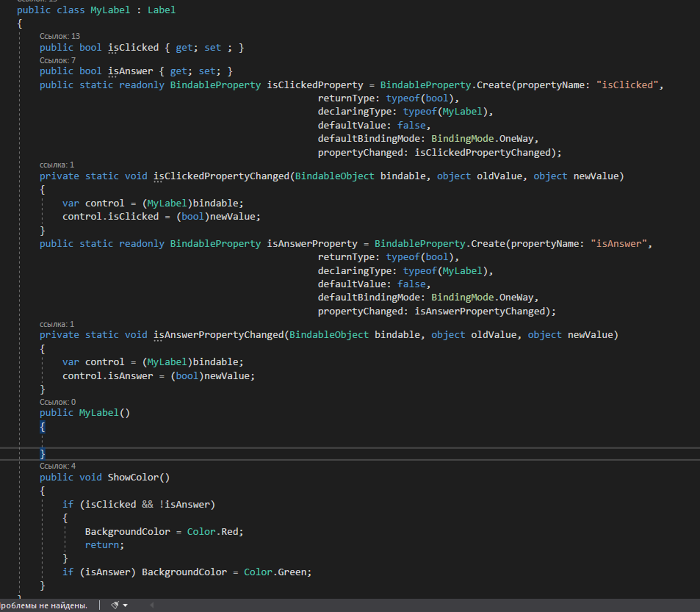Show references above the isClickedPropertyChanged method
This screenshot has width=700, height=612.
click(x=57, y=165)
